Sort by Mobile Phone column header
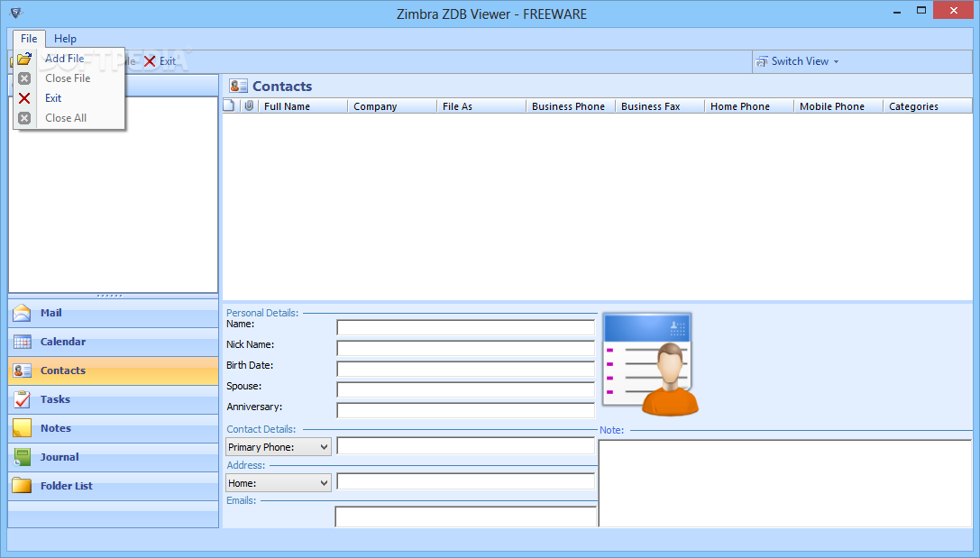 pyautogui.click(x=838, y=106)
